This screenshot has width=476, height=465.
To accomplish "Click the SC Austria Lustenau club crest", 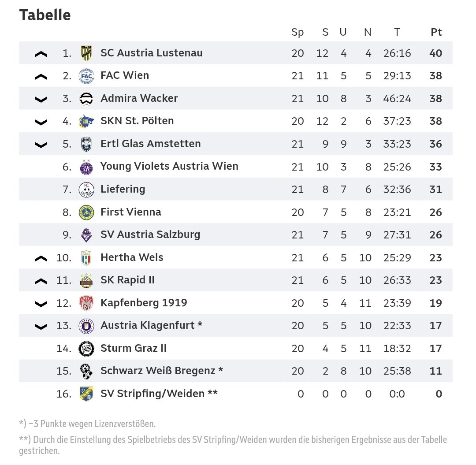I will click(86, 53).
